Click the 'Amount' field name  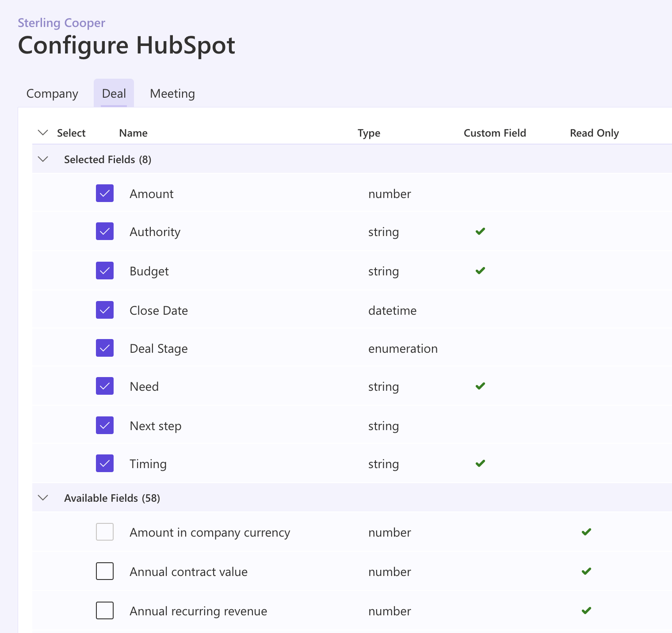tap(152, 194)
